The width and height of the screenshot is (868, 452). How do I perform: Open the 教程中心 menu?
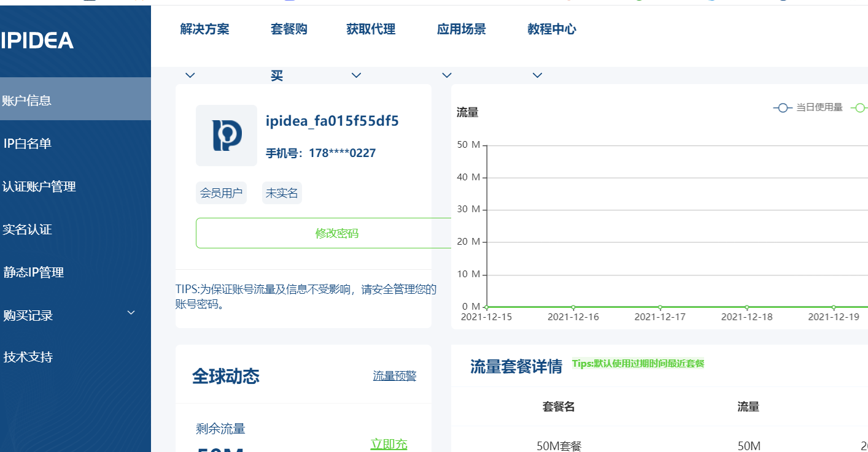tap(552, 29)
